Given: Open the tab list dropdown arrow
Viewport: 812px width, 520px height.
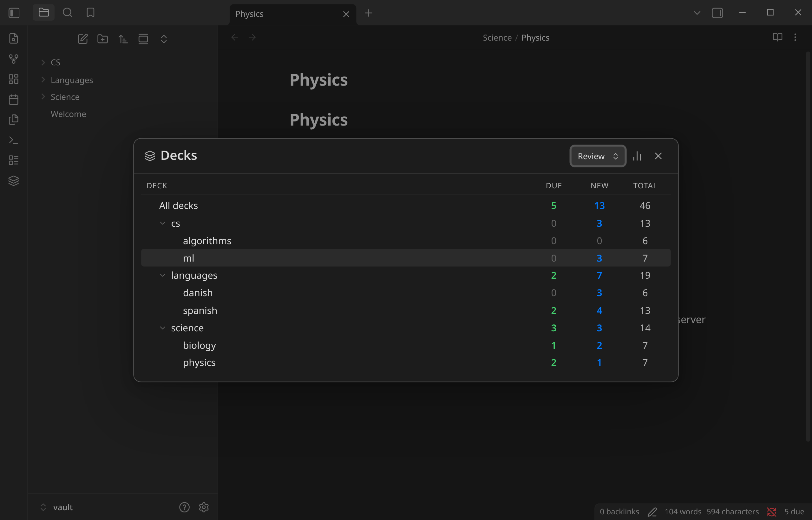Looking at the screenshot, I should (697, 13).
